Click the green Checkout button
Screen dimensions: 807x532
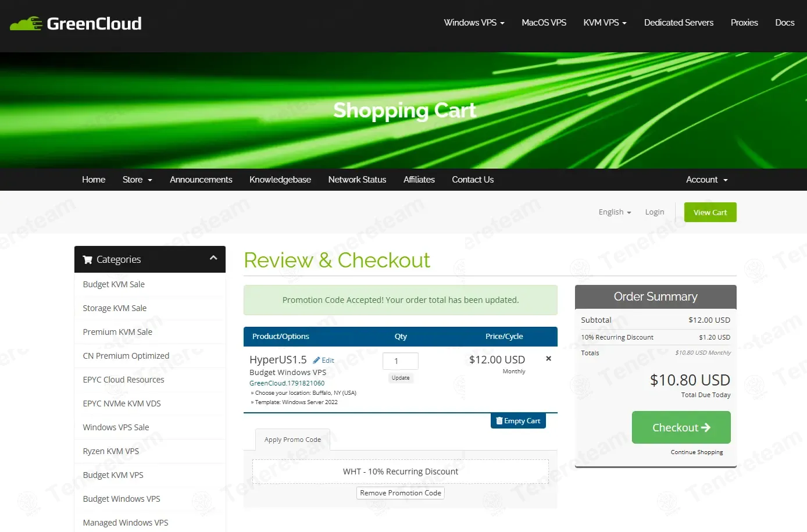[x=681, y=427]
